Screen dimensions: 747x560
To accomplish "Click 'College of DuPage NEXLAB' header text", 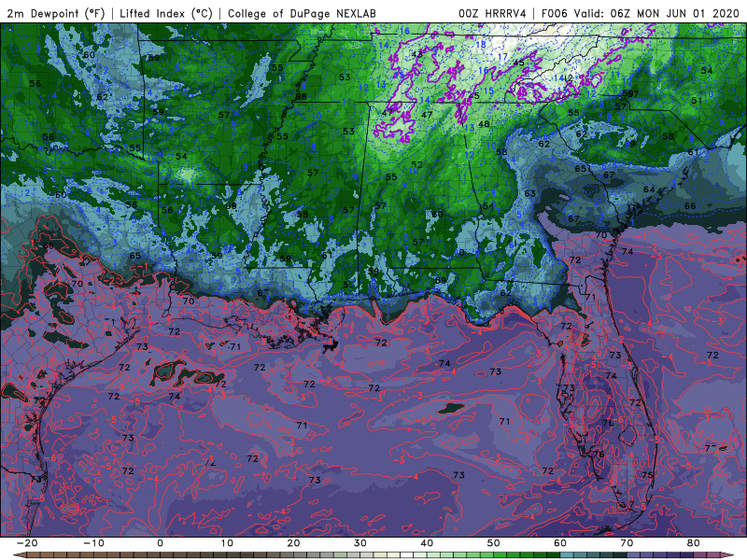I will point(302,13).
